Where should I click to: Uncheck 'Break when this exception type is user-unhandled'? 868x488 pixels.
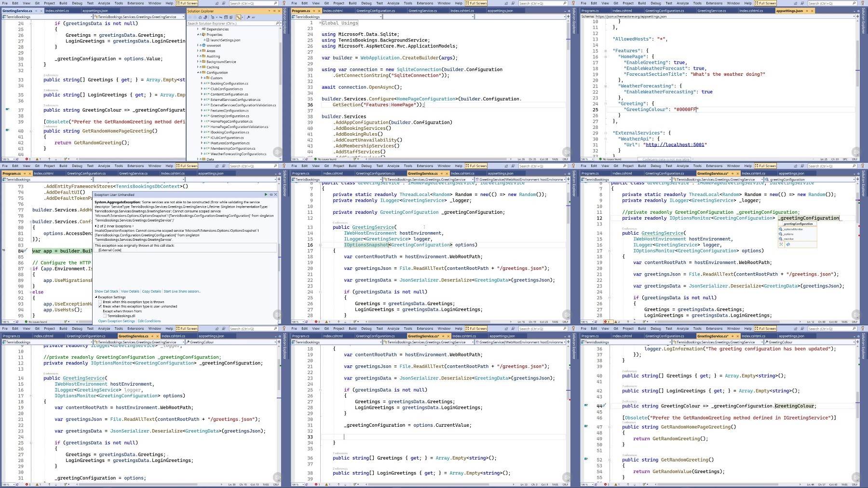click(100, 306)
